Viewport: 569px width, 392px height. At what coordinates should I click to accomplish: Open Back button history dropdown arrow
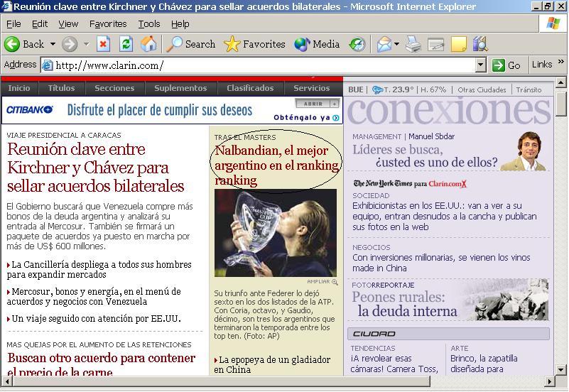click(x=53, y=44)
